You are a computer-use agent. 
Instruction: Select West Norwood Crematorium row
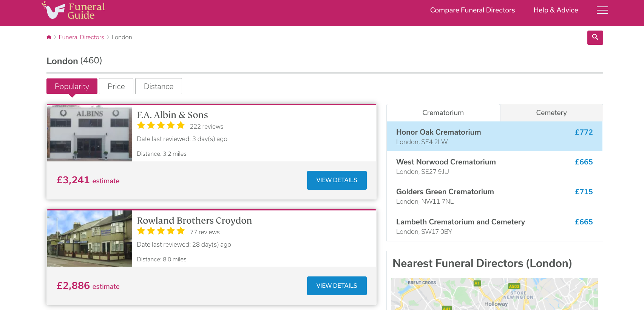(x=494, y=166)
